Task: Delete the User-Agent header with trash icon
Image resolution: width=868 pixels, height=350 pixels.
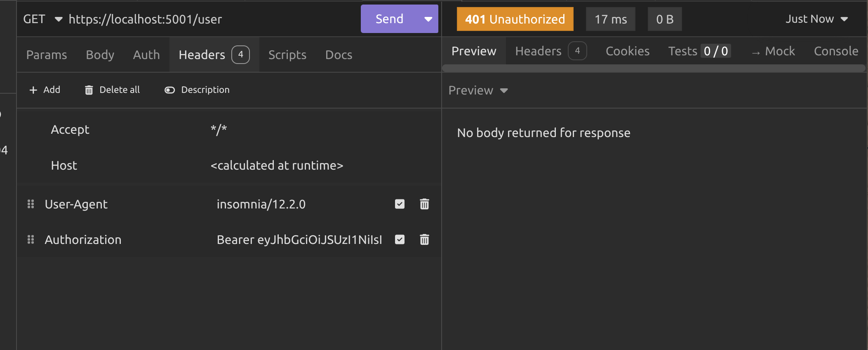Action: 424,204
